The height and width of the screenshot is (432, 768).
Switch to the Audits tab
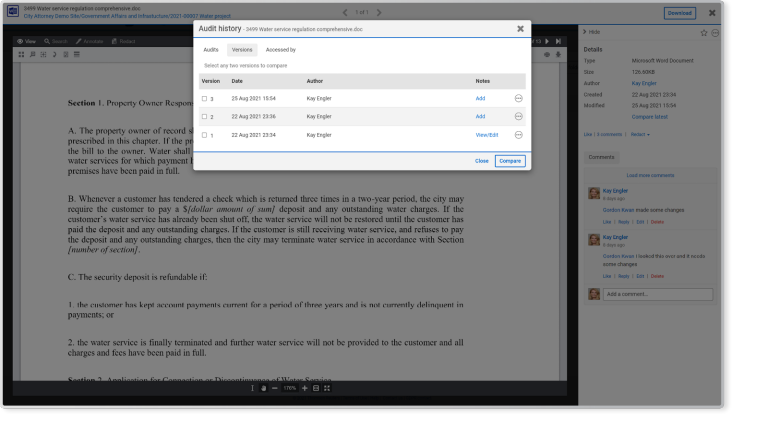211,49
